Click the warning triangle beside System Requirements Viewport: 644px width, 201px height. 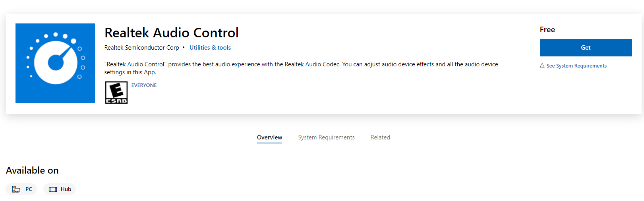pyautogui.click(x=542, y=66)
